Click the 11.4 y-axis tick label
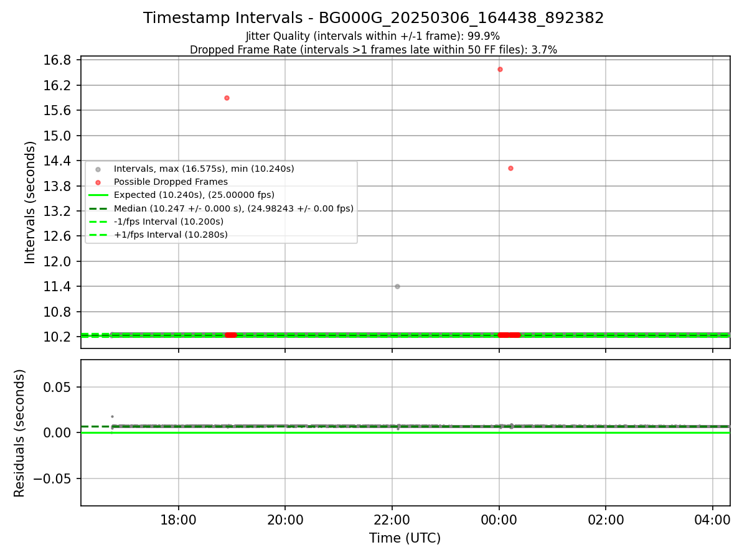Screen dimensions: 747x560 [59, 287]
